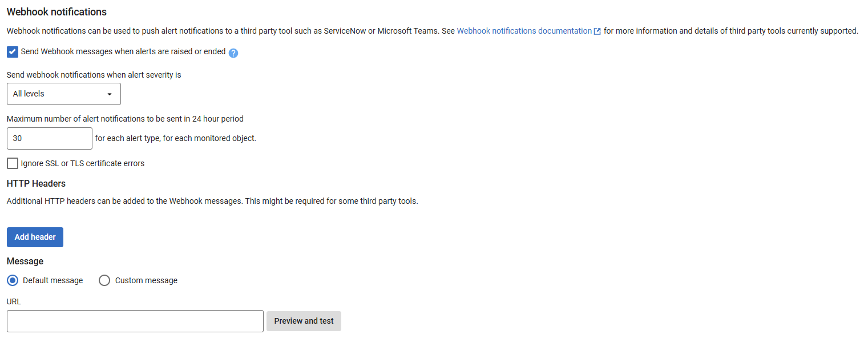Select the Default message radio button
Viewport: 868px width, 338px height.
coord(13,280)
